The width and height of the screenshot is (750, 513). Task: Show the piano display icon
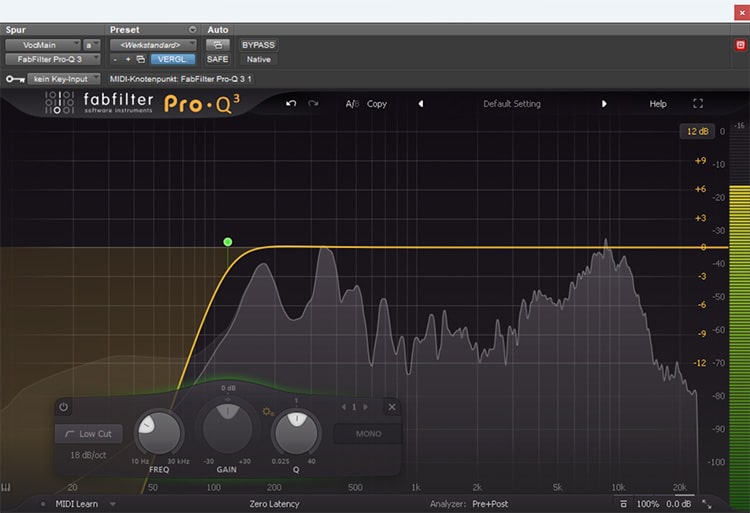6,487
